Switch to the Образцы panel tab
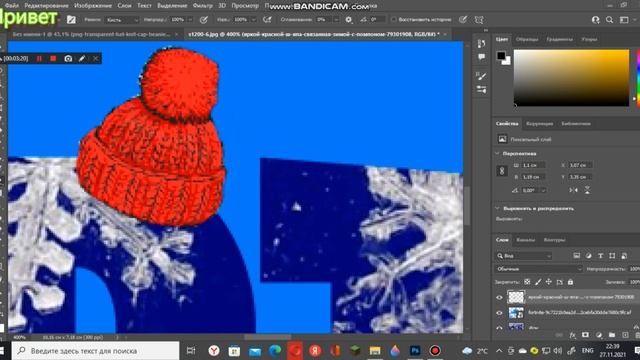Screen dimensions: 640x360 point(527,39)
